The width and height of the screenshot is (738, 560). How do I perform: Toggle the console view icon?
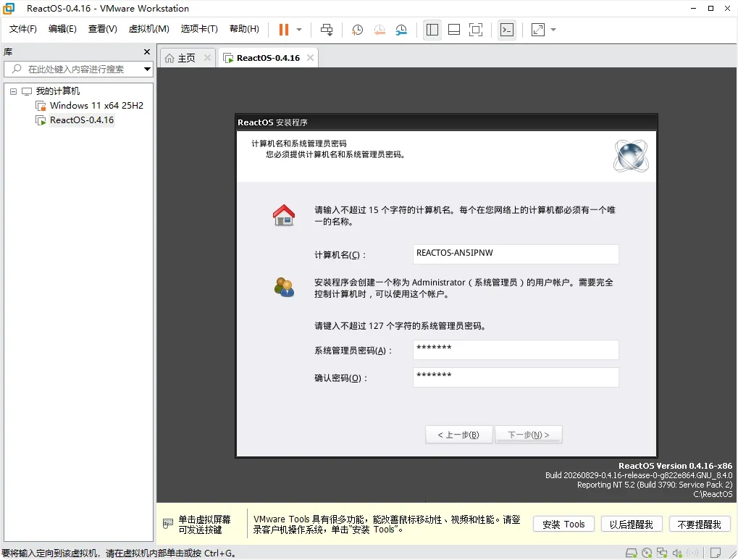507,30
